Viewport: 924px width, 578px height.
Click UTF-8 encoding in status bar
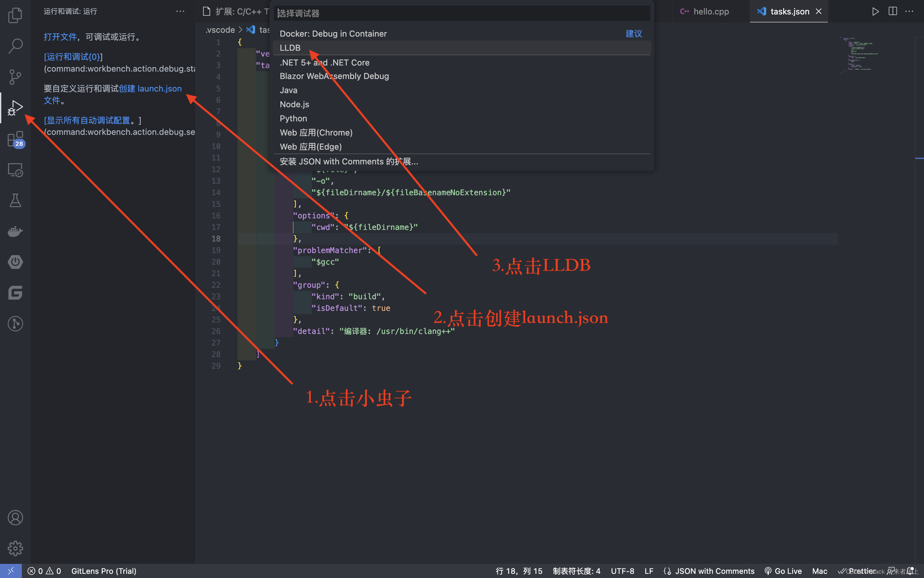[622, 571]
